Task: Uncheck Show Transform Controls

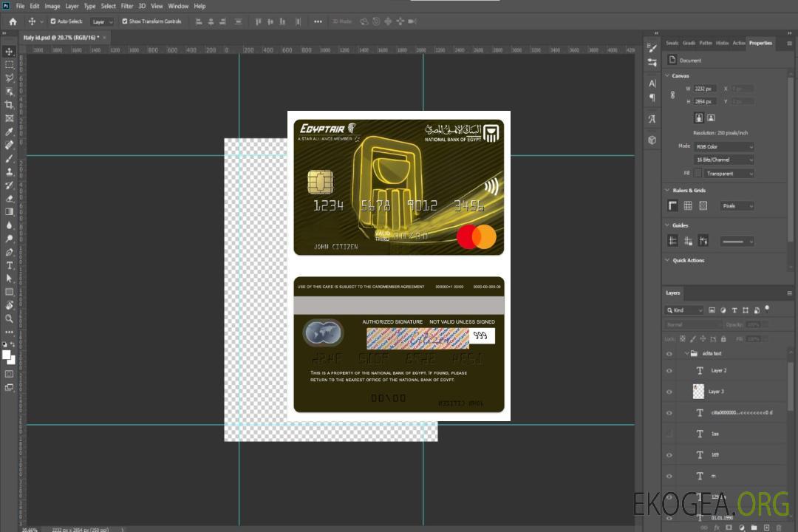Action: pos(125,21)
